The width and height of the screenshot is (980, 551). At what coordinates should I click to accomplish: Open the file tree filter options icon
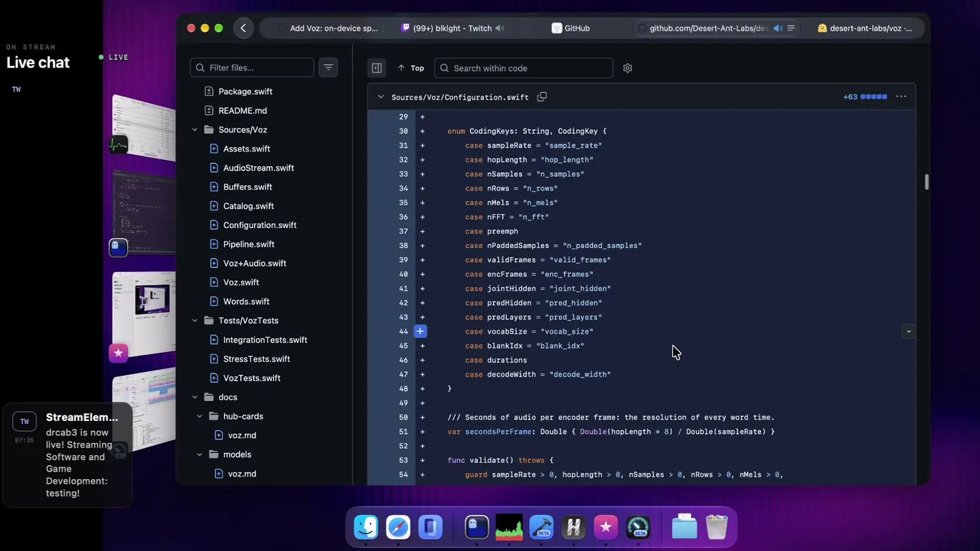[x=328, y=67]
